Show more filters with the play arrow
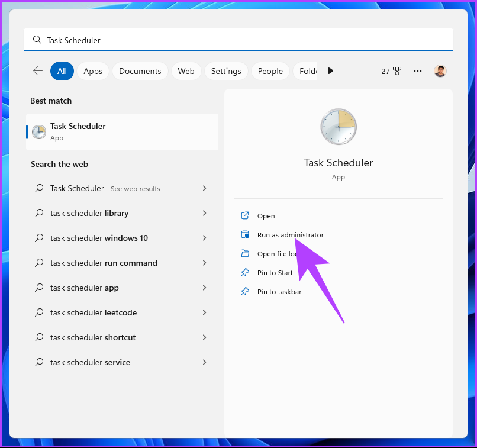477x448 pixels. pos(330,71)
